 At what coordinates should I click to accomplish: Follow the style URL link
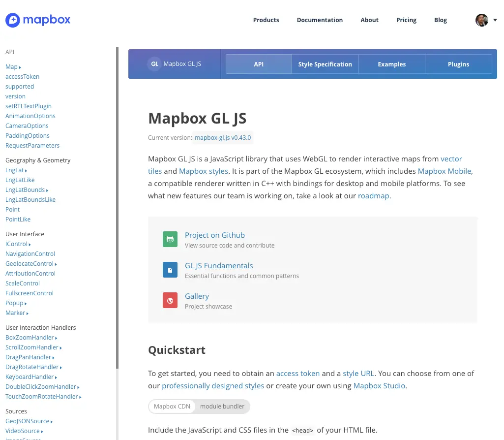tap(358, 374)
